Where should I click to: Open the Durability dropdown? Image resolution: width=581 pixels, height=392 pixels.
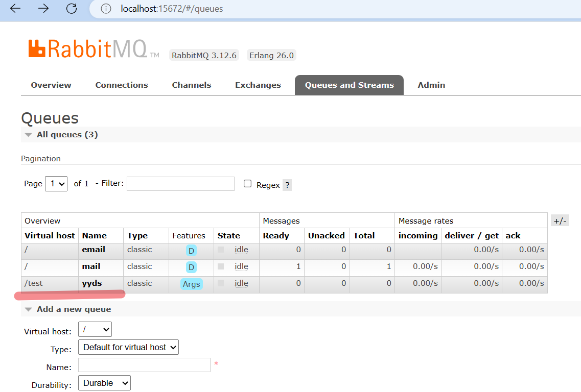point(104,383)
